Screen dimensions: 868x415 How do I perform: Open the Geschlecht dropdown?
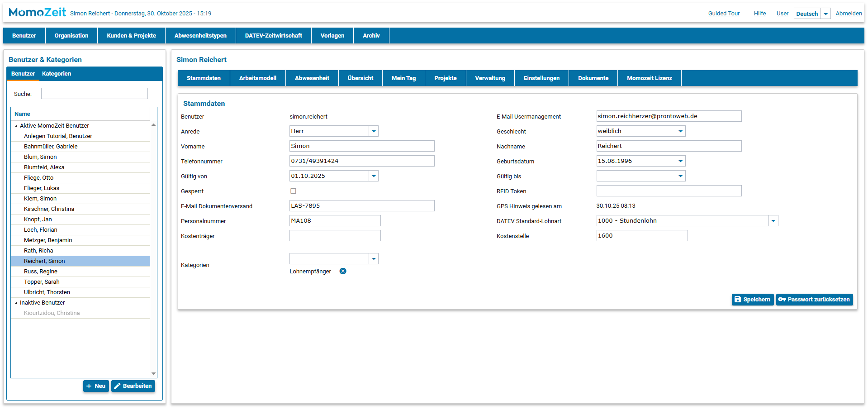tap(680, 131)
